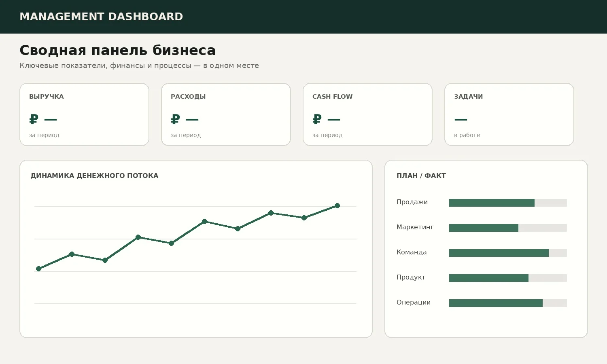
Task: Click the ruble symbol in the CASH FLOW card
Action: tap(317, 119)
